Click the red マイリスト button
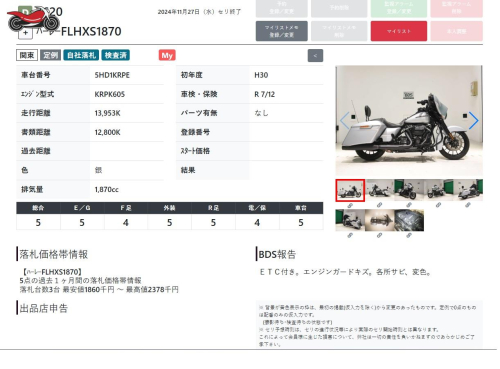Screen dimensions: 500x369 pyautogui.click(x=399, y=31)
